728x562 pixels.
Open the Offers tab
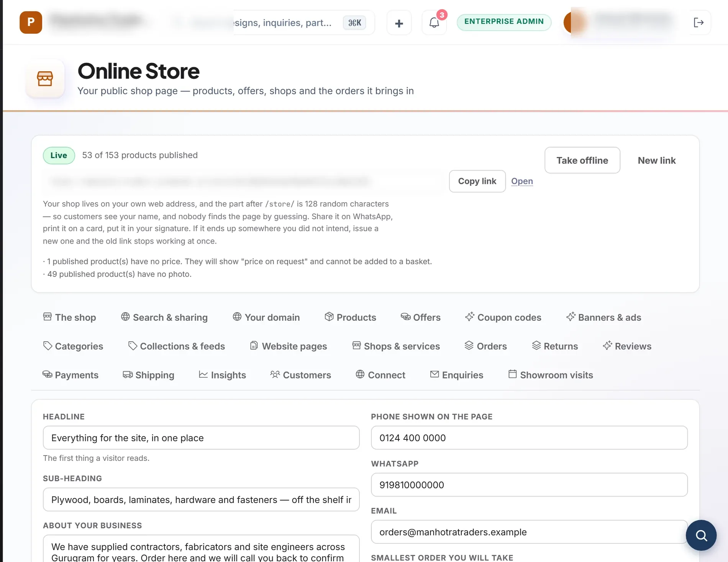(421, 317)
